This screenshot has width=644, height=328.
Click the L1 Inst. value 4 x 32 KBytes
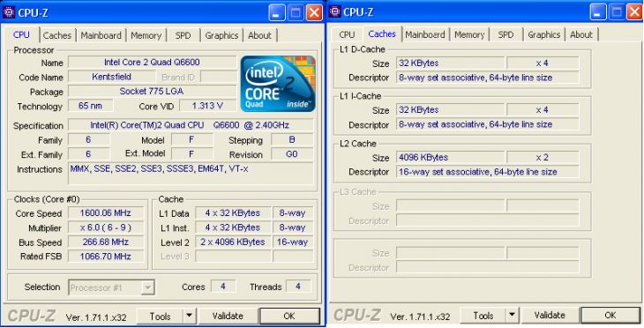[x=233, y=227]
